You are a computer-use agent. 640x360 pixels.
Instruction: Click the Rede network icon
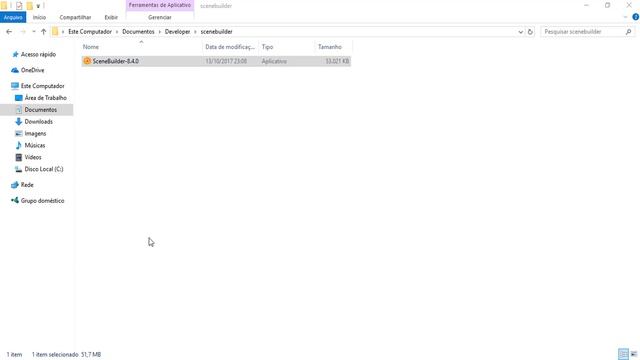(15, 185)
